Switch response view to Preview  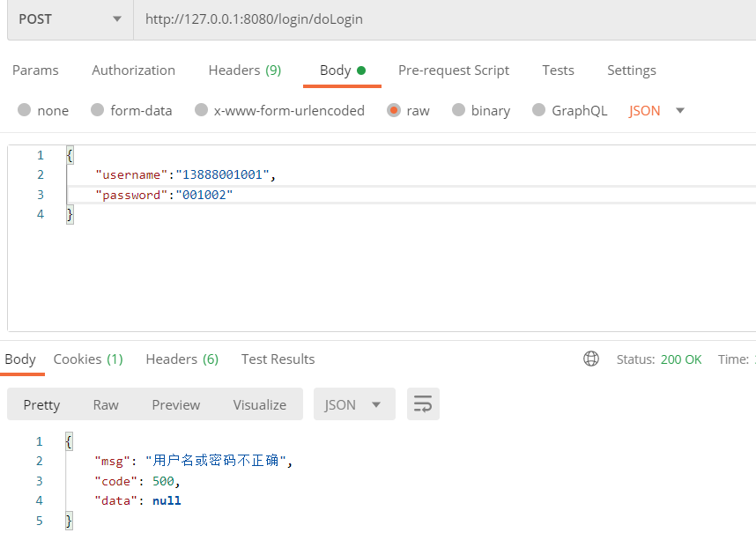(x=176, y=404)
